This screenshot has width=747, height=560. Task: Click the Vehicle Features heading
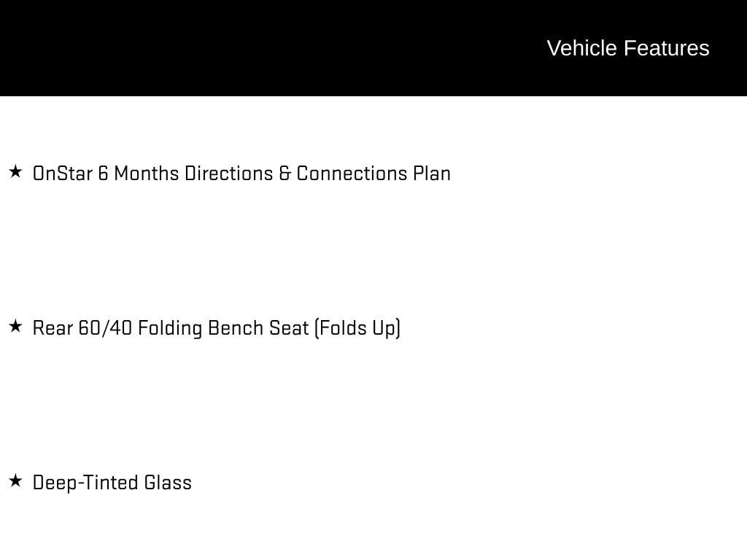click(628, 48)
